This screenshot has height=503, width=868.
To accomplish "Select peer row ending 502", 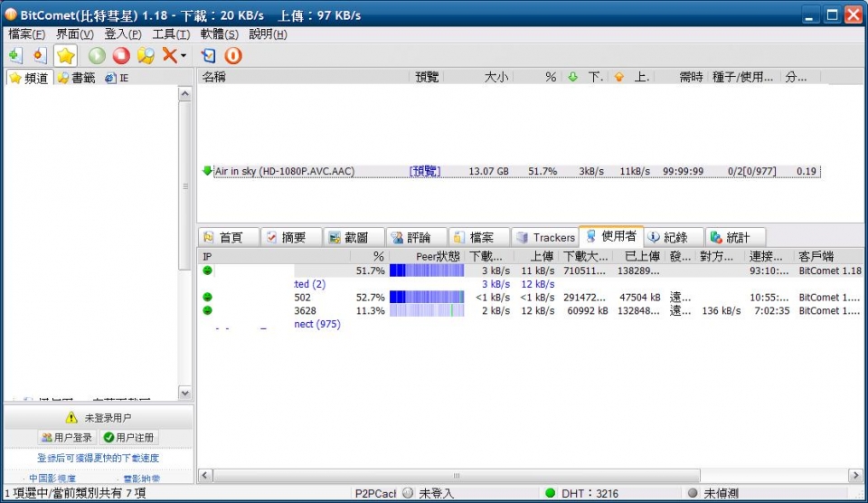I will pos(531,298).
